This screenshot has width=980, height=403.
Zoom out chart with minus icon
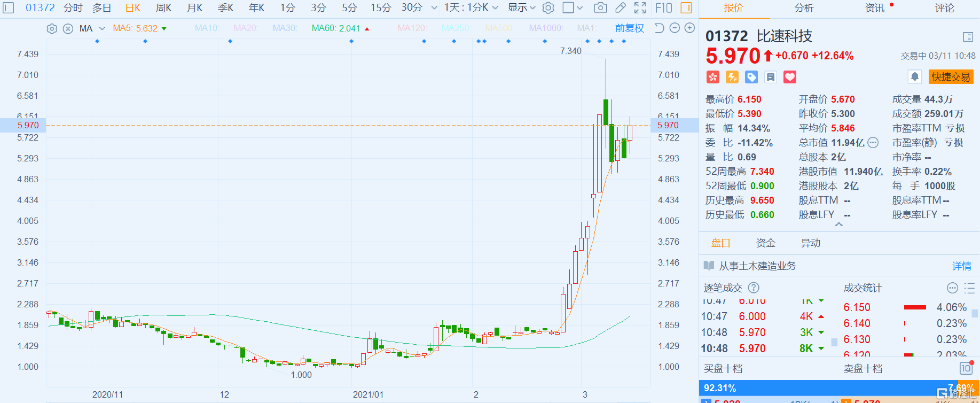pos(675,28)
